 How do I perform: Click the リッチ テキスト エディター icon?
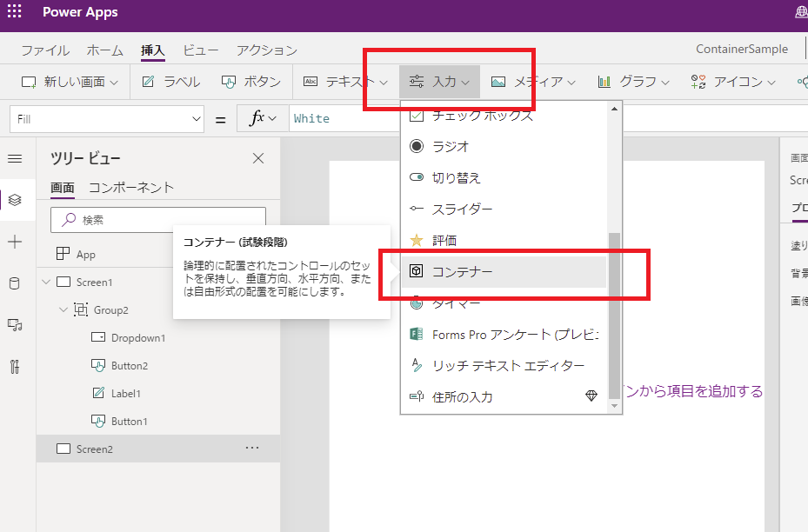(x=417, y=365)
